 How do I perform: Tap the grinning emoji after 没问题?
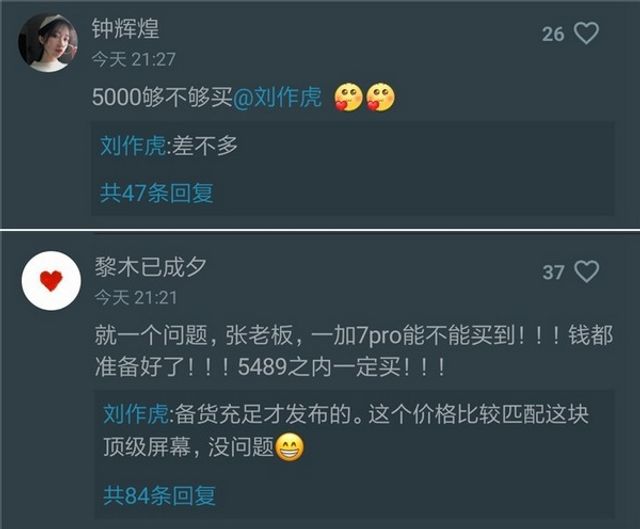[290, 447]
